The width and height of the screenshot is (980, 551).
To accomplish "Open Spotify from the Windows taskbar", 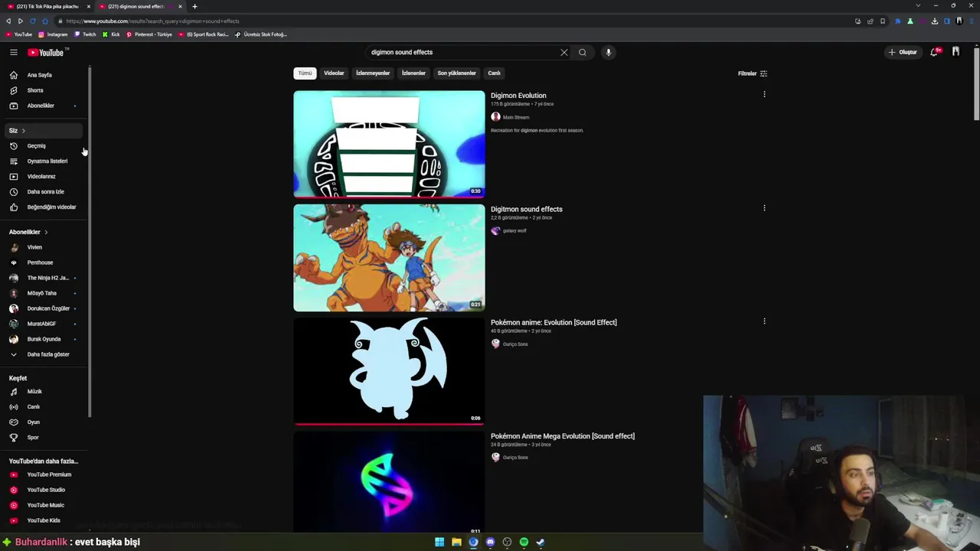I will pos(524,542).
